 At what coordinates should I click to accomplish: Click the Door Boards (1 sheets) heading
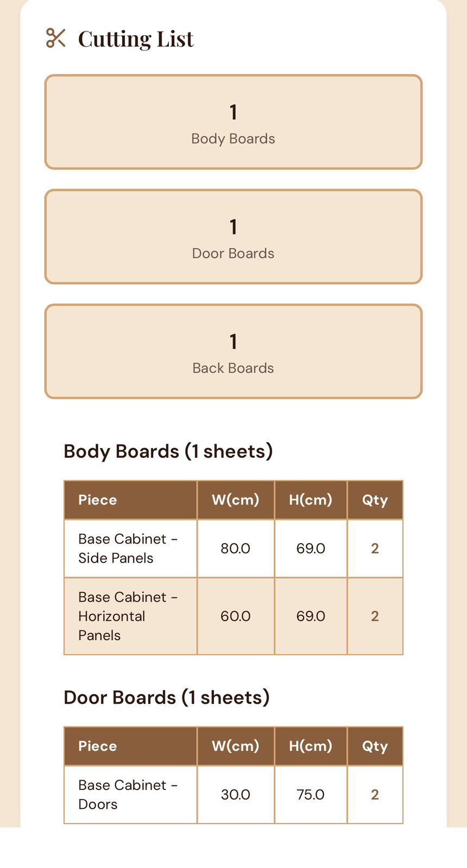click(167, 697)
